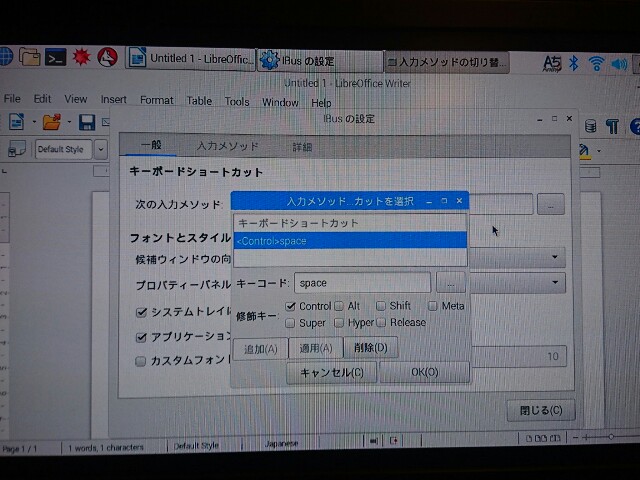Viewport: 640px width, 480px height.
Task: Toggle the アプリケーション checkbox
Action: 141,337
